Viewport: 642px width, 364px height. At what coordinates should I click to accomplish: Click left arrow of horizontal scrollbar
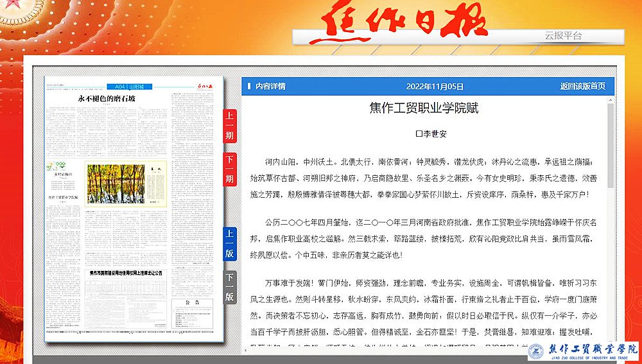click(x=246, y=350)
